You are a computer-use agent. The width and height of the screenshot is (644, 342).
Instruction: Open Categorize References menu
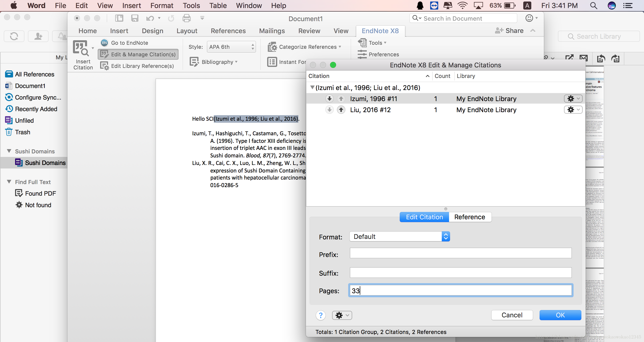(304, 47)
